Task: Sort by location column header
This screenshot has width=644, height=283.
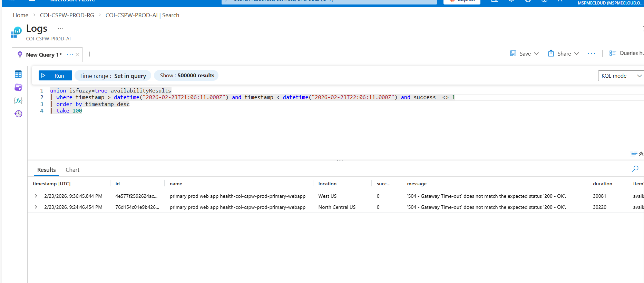Action: (328, 184)
